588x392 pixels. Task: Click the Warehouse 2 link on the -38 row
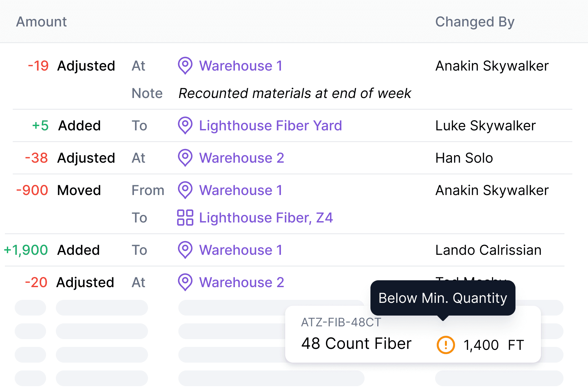tap(241, 158)
